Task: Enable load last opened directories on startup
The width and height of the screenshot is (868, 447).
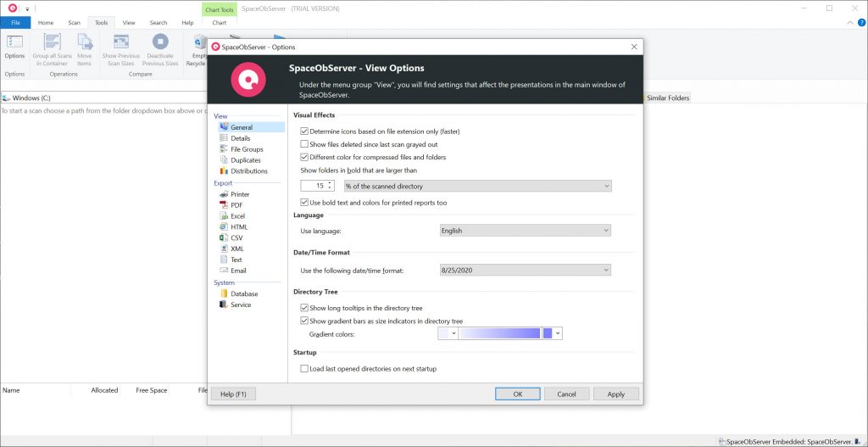Action: 304,369
